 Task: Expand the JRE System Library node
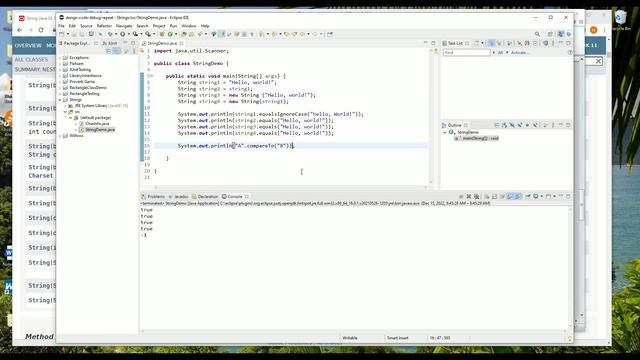[x=65, y=106]
